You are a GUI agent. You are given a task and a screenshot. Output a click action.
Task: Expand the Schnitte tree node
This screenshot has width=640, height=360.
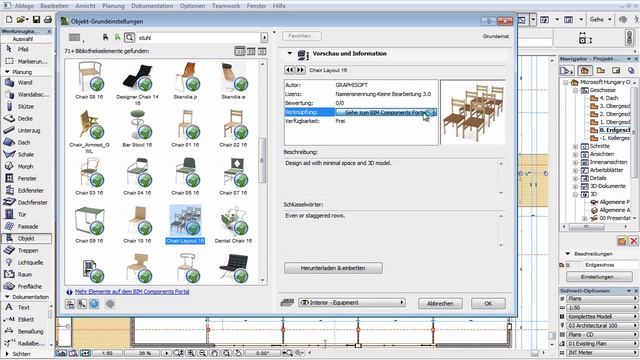575,146
